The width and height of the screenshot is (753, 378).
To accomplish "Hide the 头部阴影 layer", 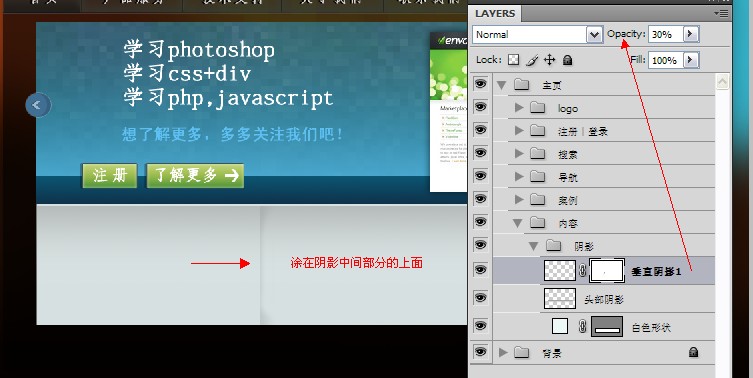I will [480, 298].
